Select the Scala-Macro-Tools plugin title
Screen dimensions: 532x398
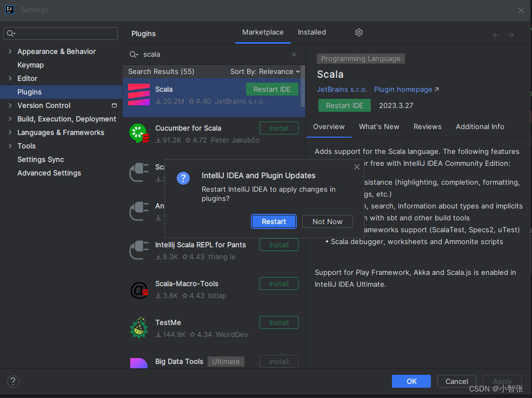pyautogui.click(x=187, y=284)
